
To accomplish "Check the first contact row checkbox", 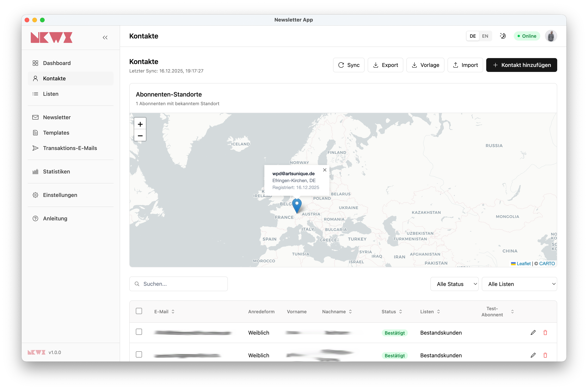I will 139,332.
